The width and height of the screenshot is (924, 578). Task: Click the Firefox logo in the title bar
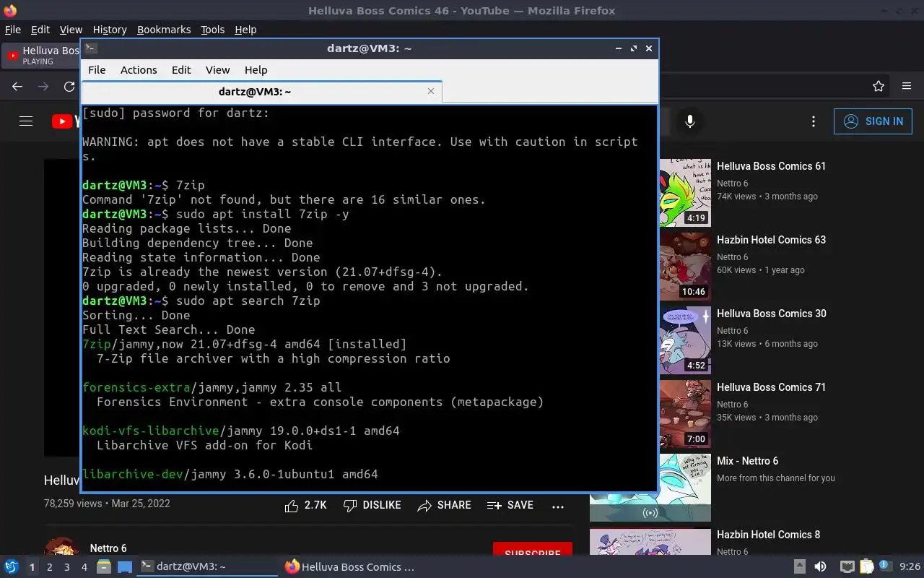pos(10,10)
